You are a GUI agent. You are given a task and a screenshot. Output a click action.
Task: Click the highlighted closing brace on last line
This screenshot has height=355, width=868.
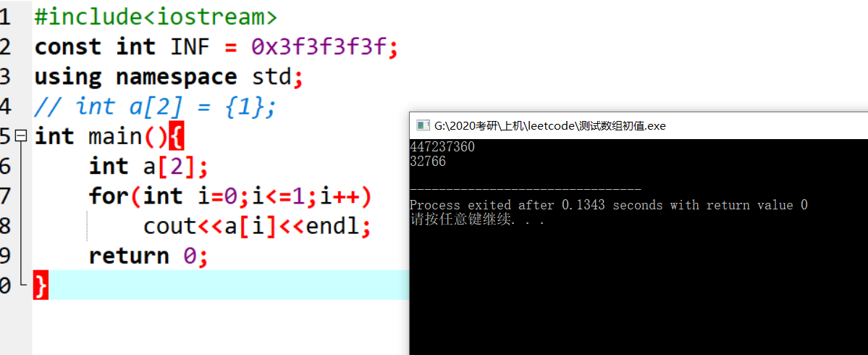41,285
